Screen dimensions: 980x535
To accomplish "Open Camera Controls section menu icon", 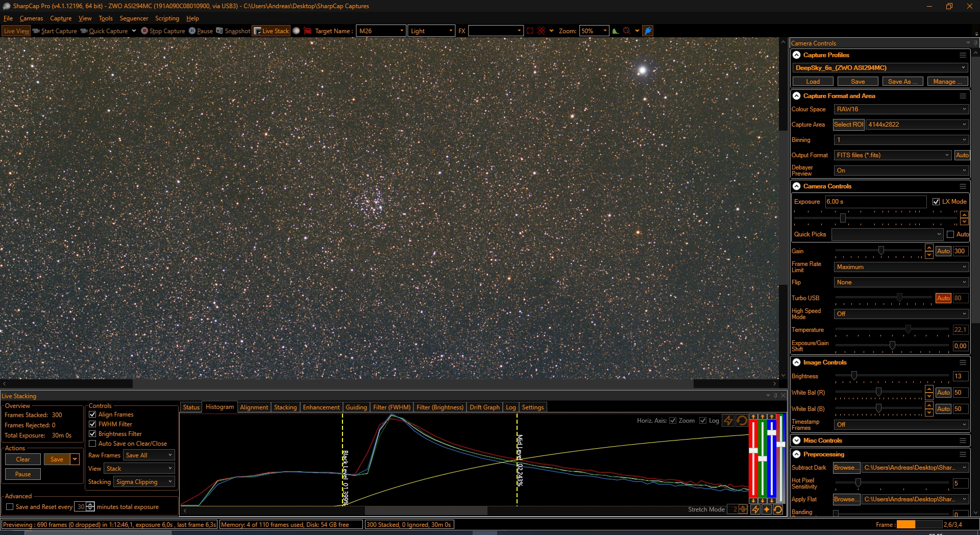I will tap(963, 186).
